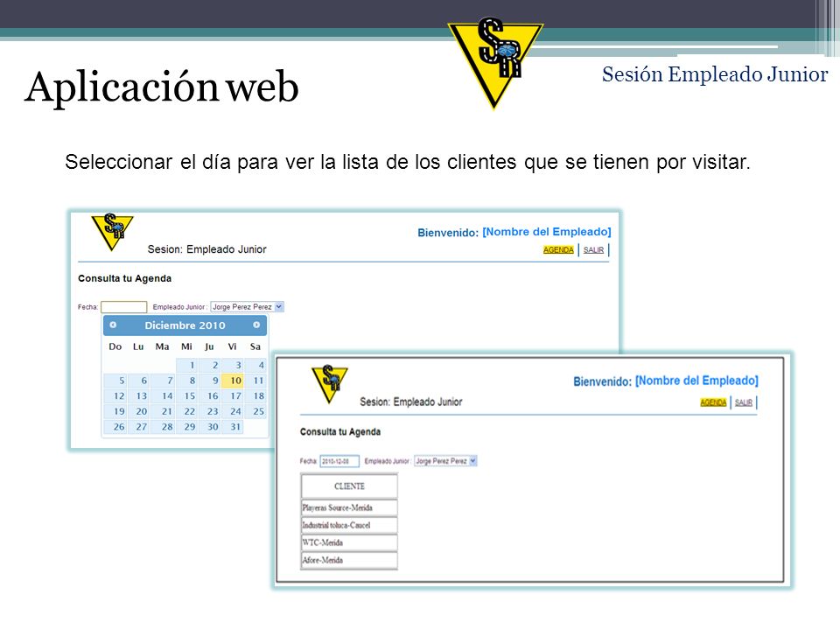Select day 20 in the calendar
Viewport: 840px width, 630px height.
pyautogui.click(x=139, y=411)
